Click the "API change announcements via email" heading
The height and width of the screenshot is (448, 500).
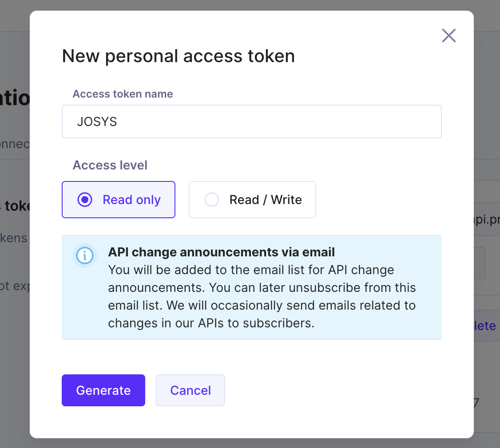coord(221,252)
